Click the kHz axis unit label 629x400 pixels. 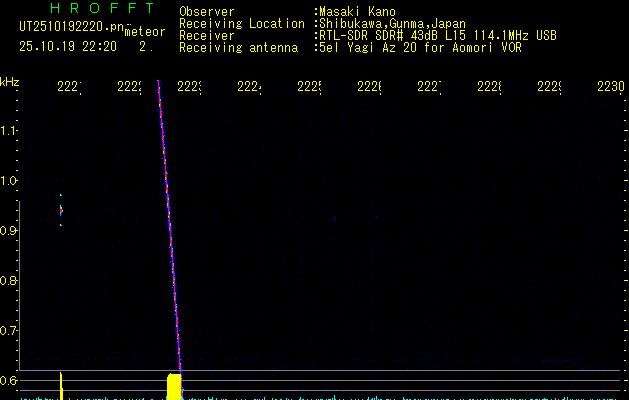10,81
